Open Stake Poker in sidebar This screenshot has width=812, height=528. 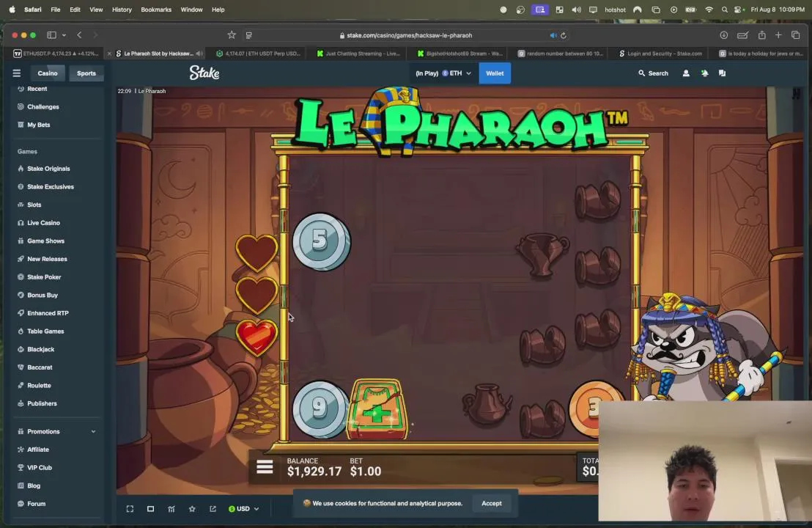click(x=44, y=277)
